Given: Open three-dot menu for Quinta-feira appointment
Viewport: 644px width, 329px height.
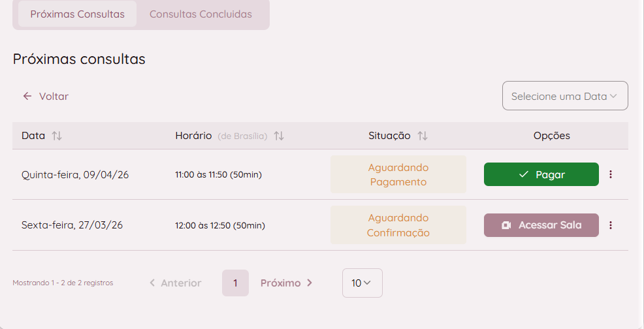Looking at the screenshot, I should tap(611, 174).
